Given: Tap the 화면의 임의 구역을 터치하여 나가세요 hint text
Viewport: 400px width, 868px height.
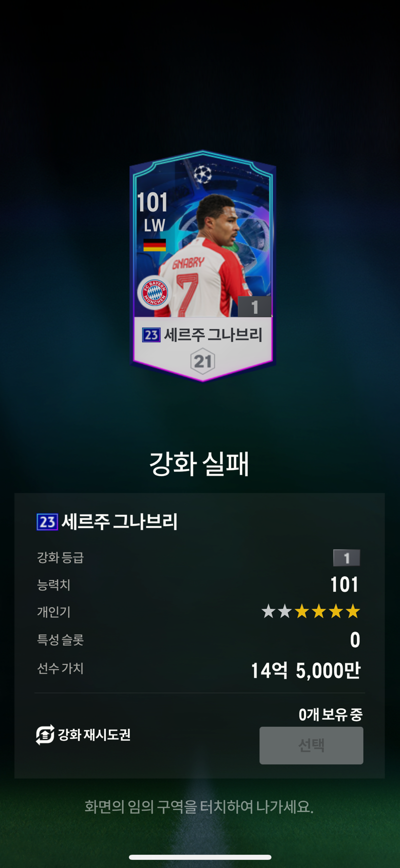Looking at the screenshot, I should pyautogui.click(x=199, y=806).
